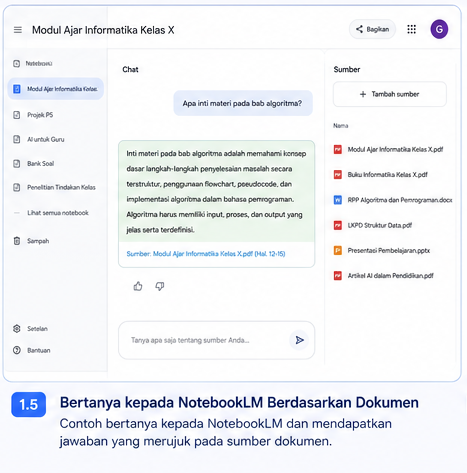Open the Projek P5 notebook

(x=40, y=115)
